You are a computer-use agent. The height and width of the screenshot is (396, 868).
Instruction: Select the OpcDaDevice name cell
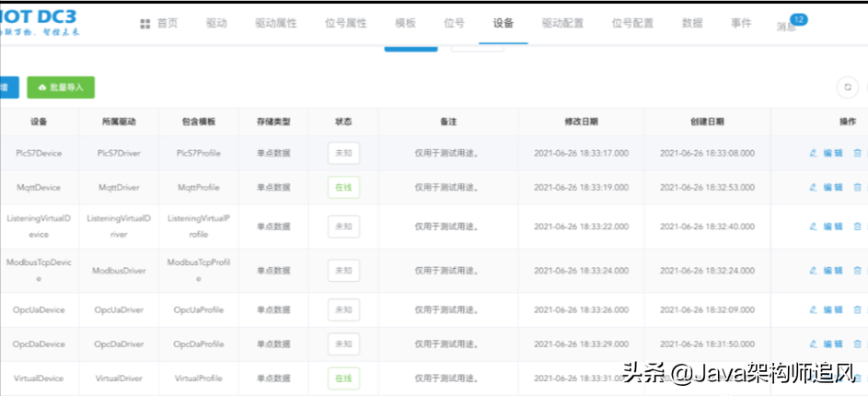[39, 344]
